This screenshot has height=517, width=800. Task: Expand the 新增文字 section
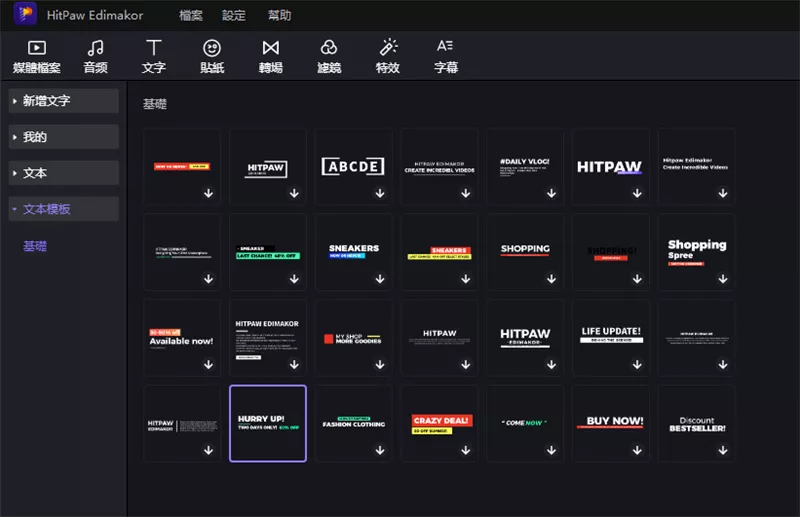pyautogui.click(x=64, y=101)
